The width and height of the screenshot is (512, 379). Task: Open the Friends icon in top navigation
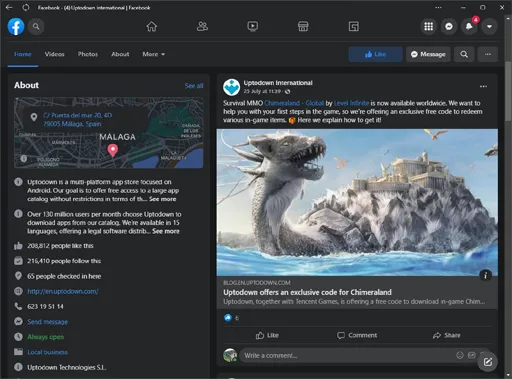[x=202, y=26]
